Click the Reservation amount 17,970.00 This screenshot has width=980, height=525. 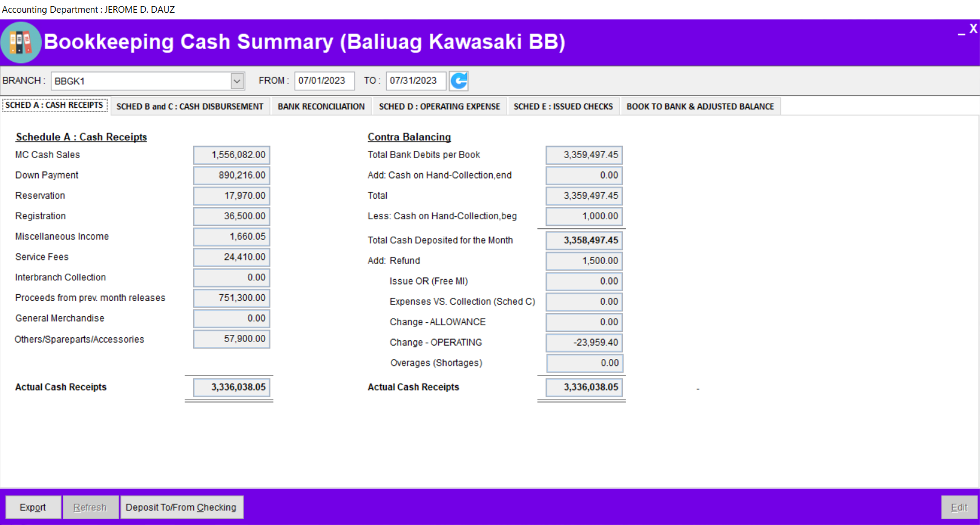[x=232, y=196]
